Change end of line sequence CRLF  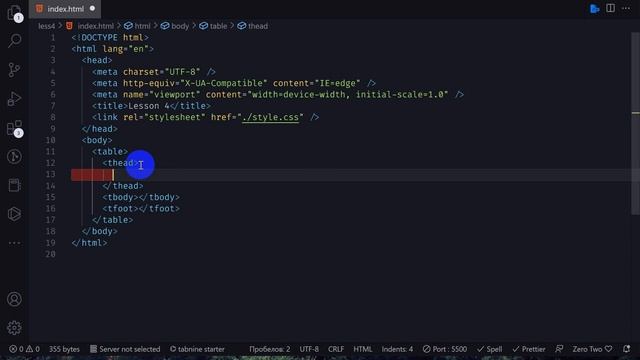pos(336,349)
